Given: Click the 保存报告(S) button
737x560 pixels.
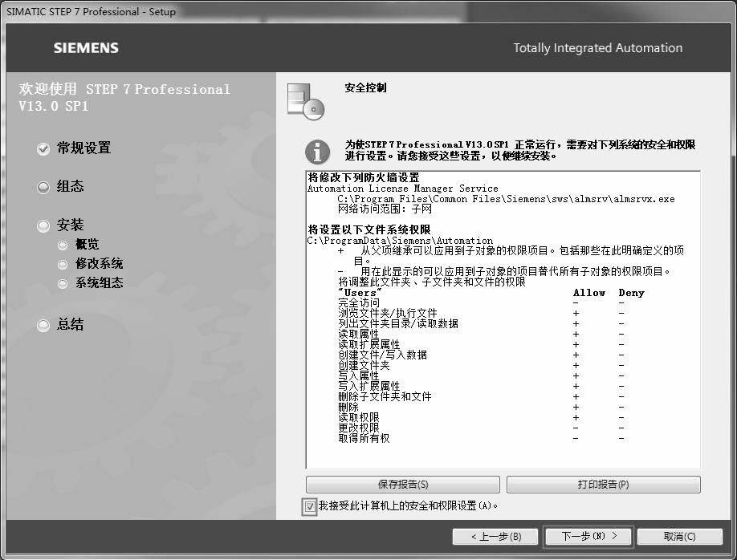Looking at the screenshot, I should coord(403,485).
